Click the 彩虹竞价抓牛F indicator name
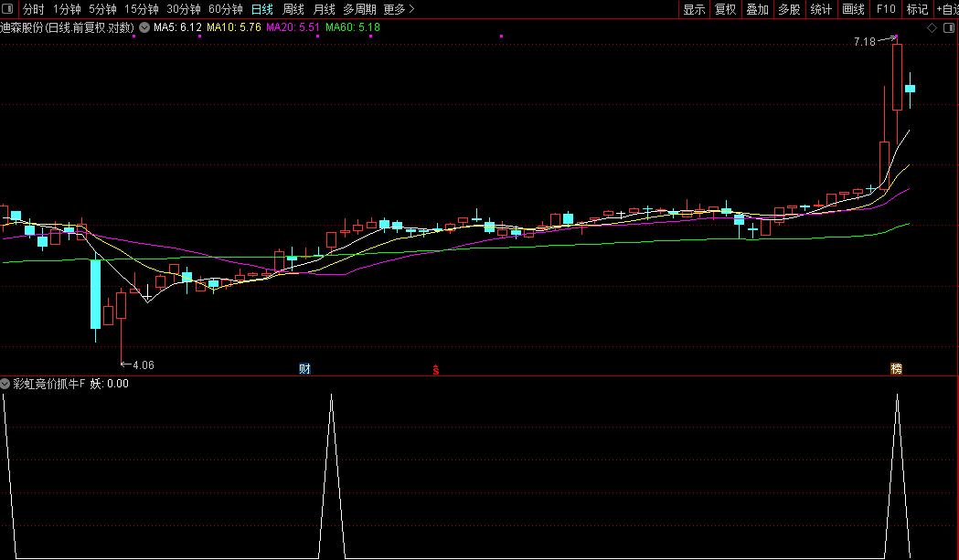This screenshot has height=560, width=959. pos(49,384)
